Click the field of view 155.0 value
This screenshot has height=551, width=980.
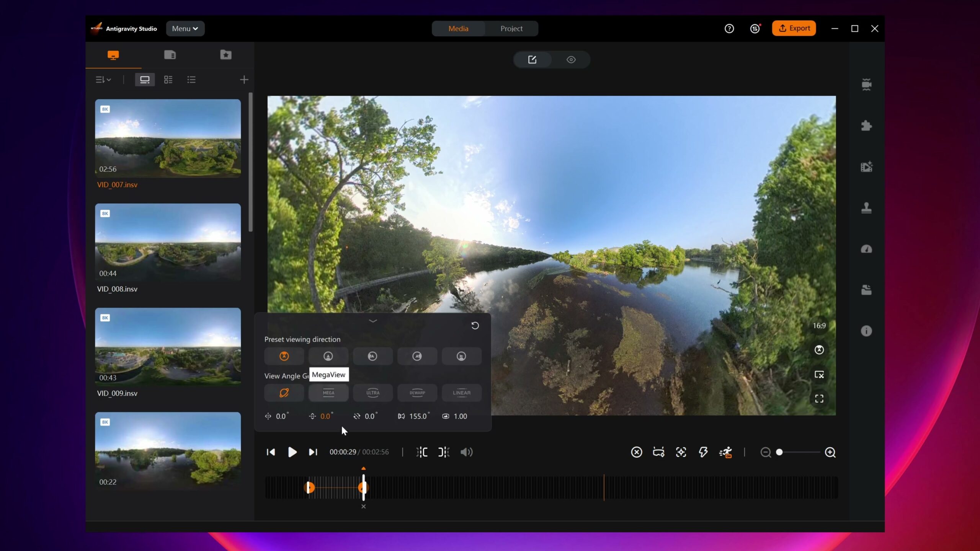419,416
